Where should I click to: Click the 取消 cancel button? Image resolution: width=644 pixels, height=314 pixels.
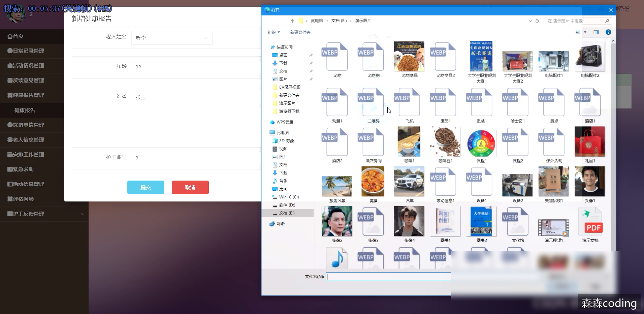[x=190, y=187]
